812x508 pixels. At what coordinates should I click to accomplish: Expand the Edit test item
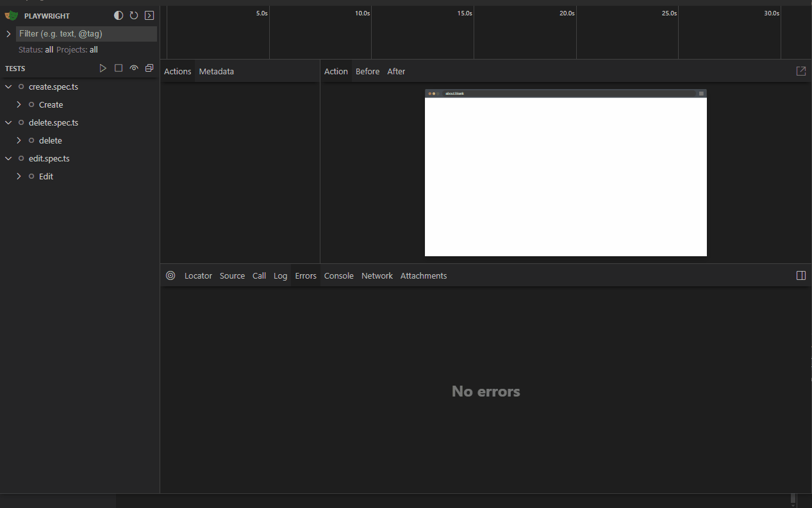click(x=19, y=176)
